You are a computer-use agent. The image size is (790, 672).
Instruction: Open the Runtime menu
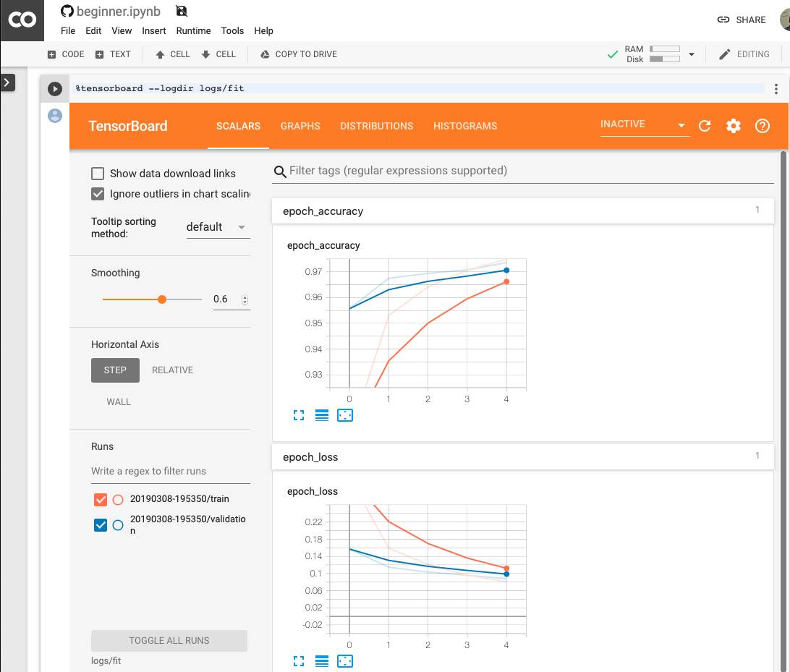pyautogui.click(x=193, y=30)
